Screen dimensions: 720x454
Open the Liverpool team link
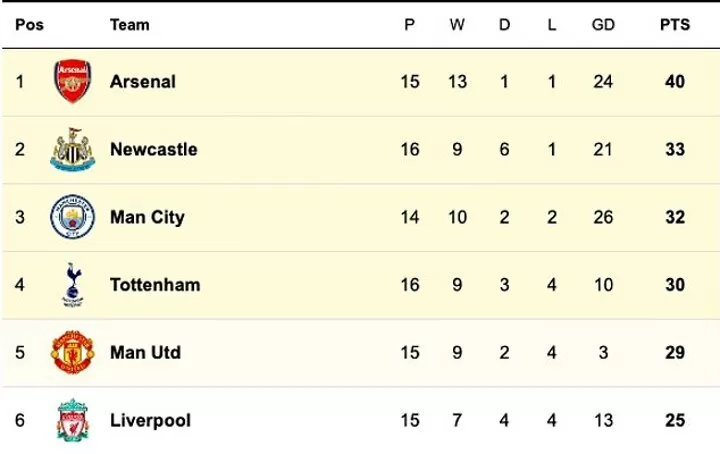click(150, 421)
